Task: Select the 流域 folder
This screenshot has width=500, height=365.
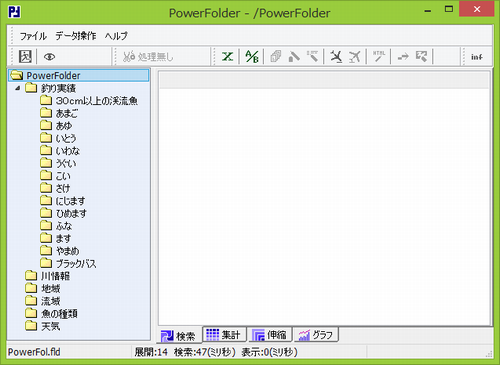Action: [x=51, y=301]
